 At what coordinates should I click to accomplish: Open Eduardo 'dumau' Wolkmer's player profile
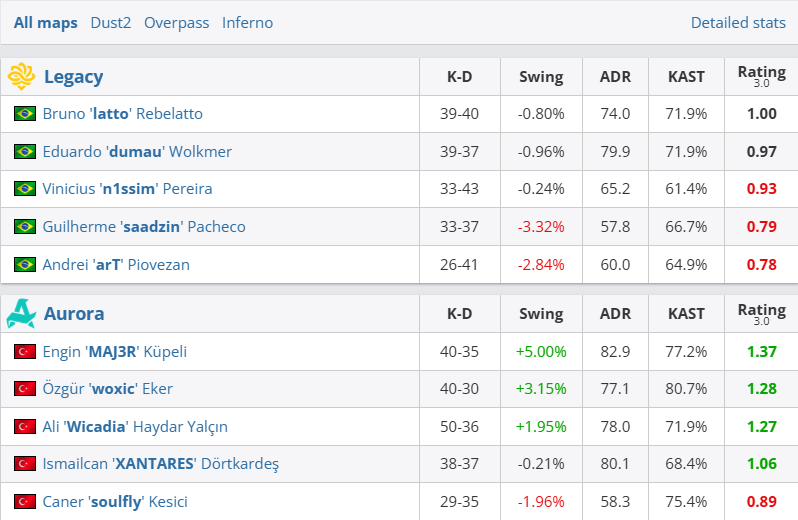pyautogui.click(x=137, y=152)
